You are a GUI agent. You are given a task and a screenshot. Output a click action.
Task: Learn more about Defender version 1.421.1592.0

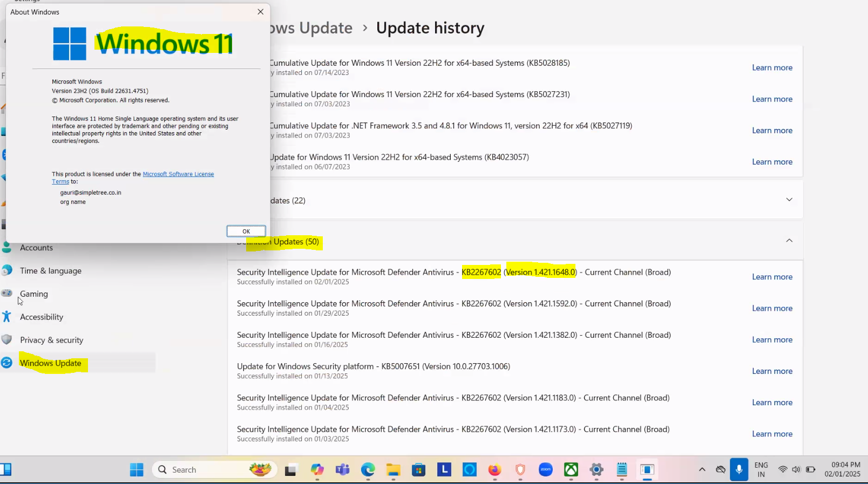pyautogui.click(x=772, y=308)
